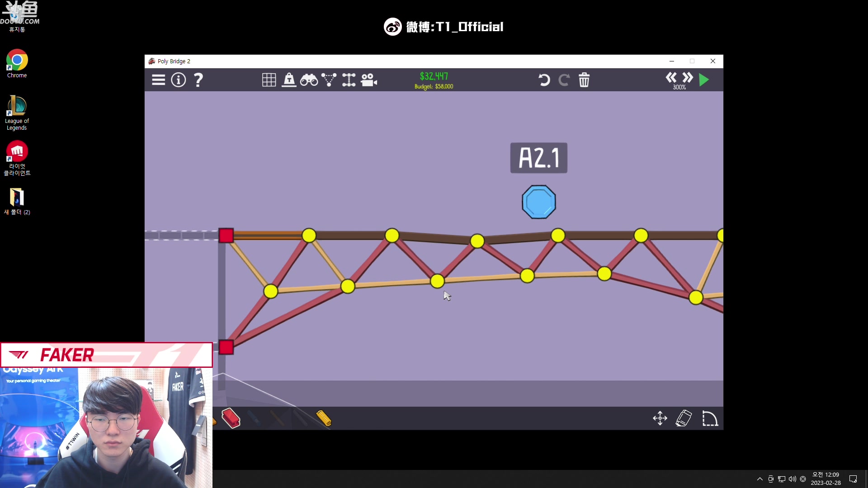This screenshot has height=488, width=868.
Task: Select the move tool in toolbar
Action: coord(660,418)
